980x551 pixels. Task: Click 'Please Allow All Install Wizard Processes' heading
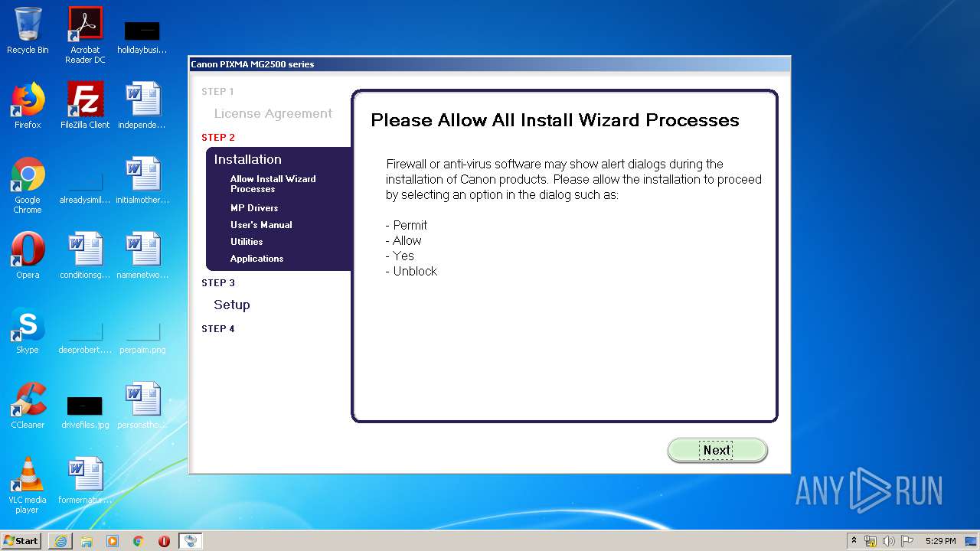(x=555, y=120)
